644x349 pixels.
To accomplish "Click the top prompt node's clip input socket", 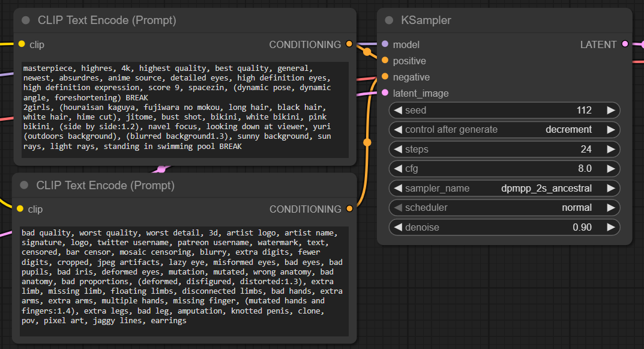I will (x=22, y=44).
